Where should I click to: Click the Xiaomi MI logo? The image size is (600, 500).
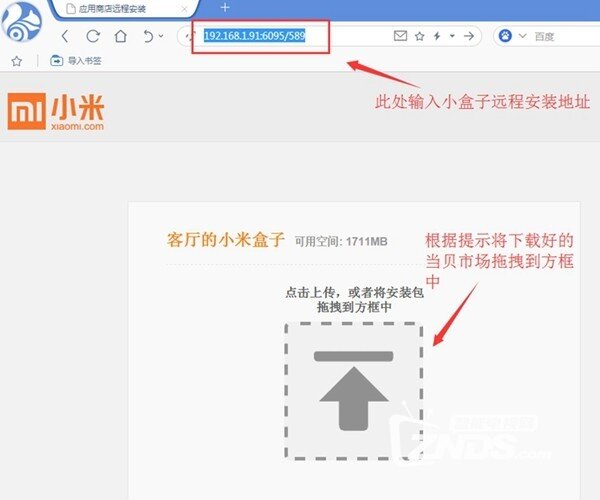[56, 111]
